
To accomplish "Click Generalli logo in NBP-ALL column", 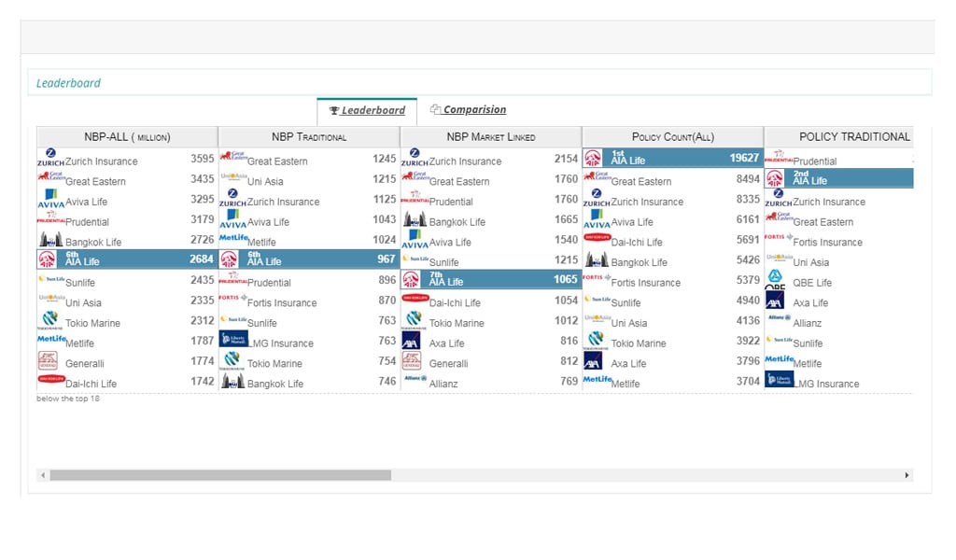I will coord(48,361).
